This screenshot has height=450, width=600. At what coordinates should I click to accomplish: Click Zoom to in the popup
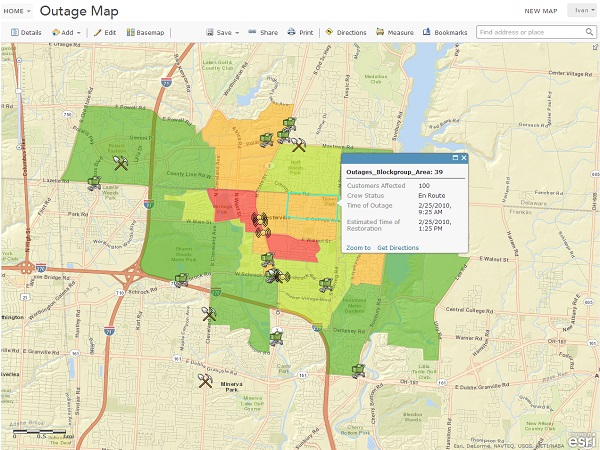pyautogui.click(x=358, y=248)
